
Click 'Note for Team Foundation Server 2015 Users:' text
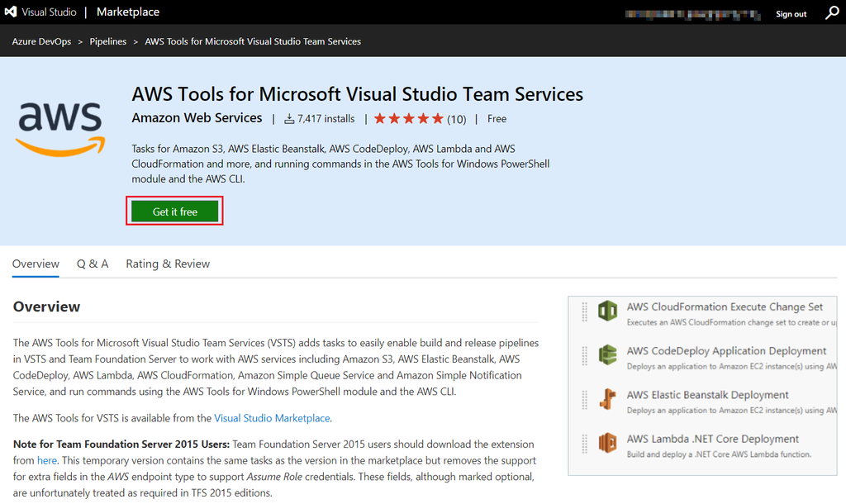(121, 445)
